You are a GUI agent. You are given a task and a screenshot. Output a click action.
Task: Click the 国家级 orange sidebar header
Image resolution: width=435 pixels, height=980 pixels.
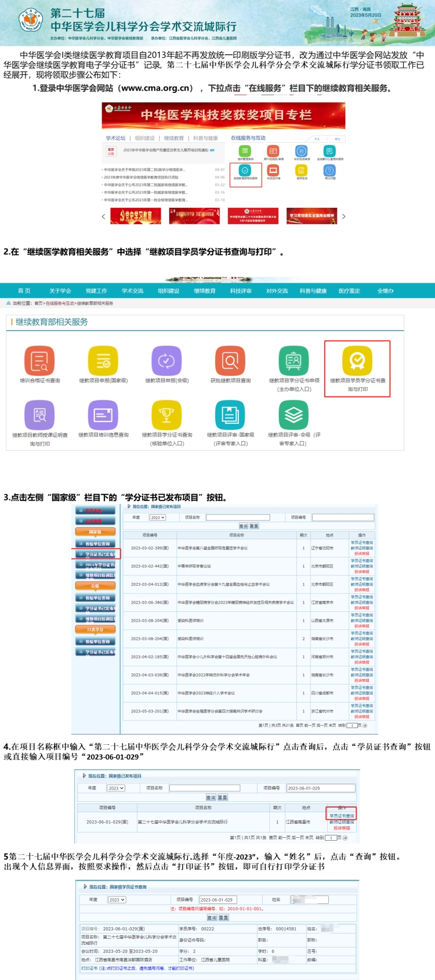pyautogui.click(x=95, y=532)
